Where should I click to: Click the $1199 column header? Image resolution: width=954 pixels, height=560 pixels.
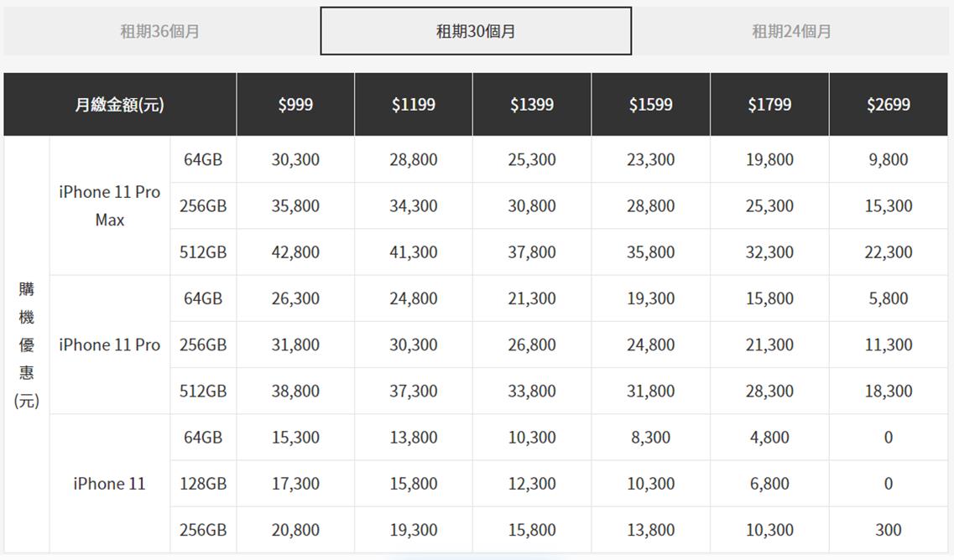(414, 105)
